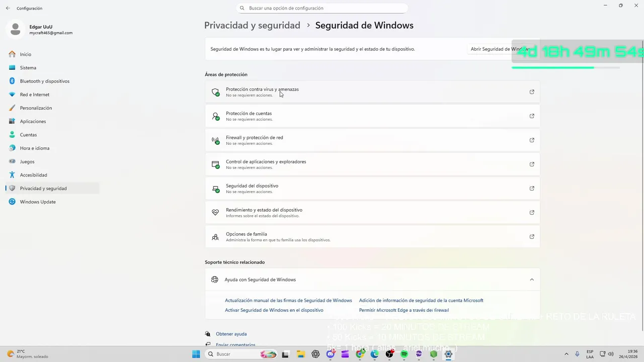Go to Accesibilidad section
This screenshot has width=644, height=362.
pyautogui.click(x=52, y=175)
